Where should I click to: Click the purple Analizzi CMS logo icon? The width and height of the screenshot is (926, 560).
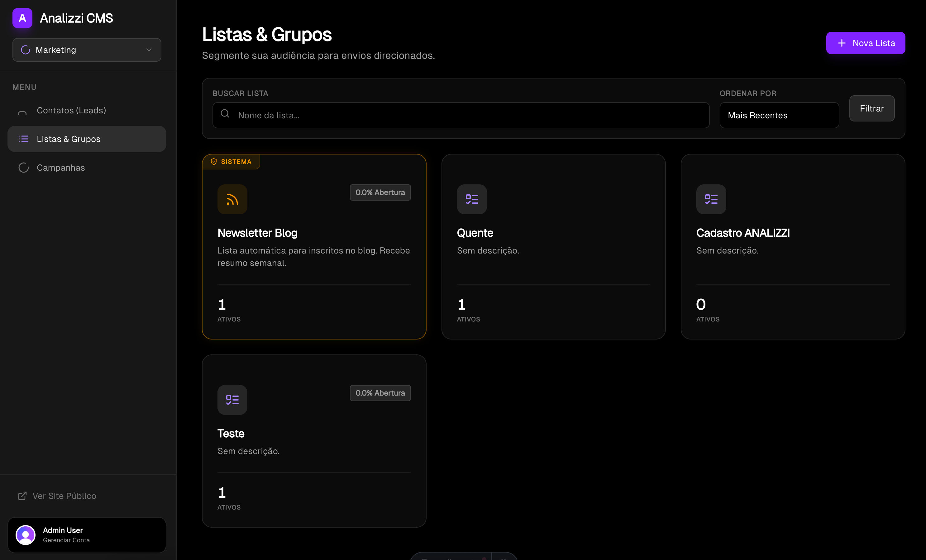pos(22,18)
